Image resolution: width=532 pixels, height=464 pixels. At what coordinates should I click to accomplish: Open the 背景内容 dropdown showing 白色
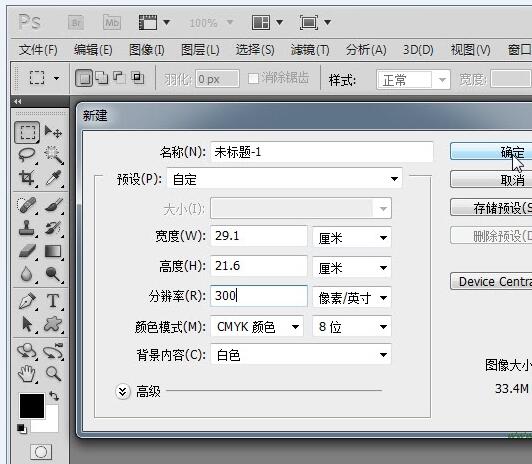[301, 354]
